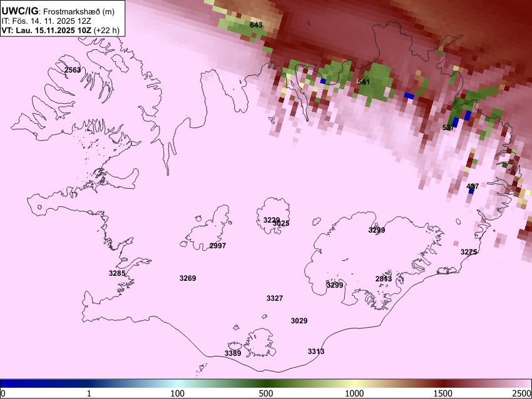Click the map value 2563 in Westfjords
The image size is (532, 399).
point(73,70)
